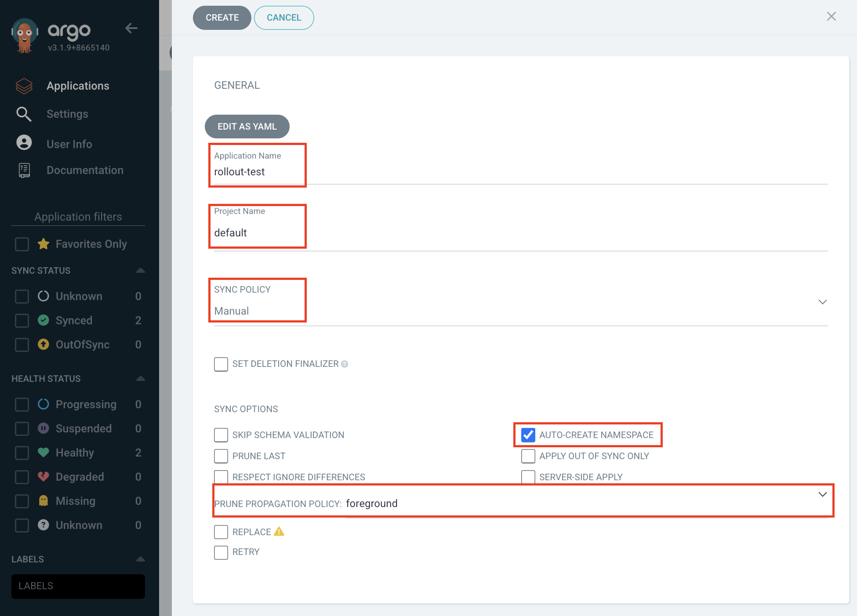
Task: Open the Sync Policy dropdown
Action: click(822, 302)
